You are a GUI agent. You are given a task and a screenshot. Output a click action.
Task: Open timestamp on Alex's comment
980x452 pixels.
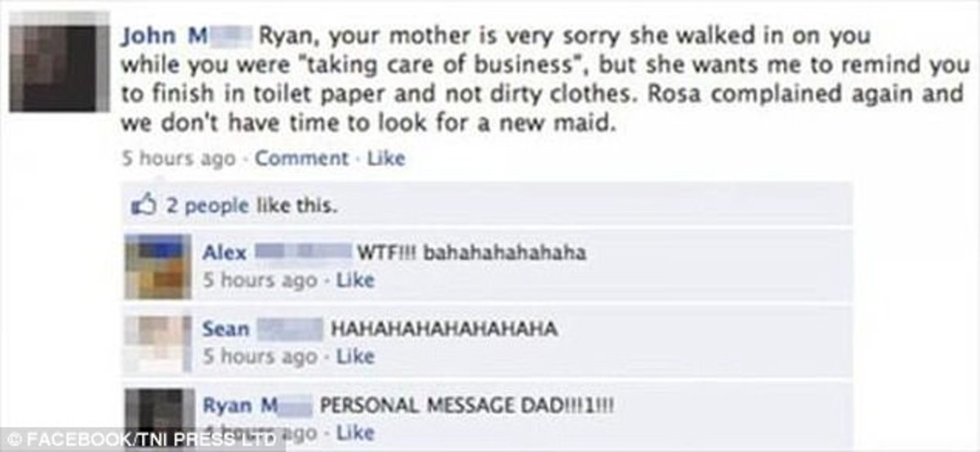click(x=260, y=280)
